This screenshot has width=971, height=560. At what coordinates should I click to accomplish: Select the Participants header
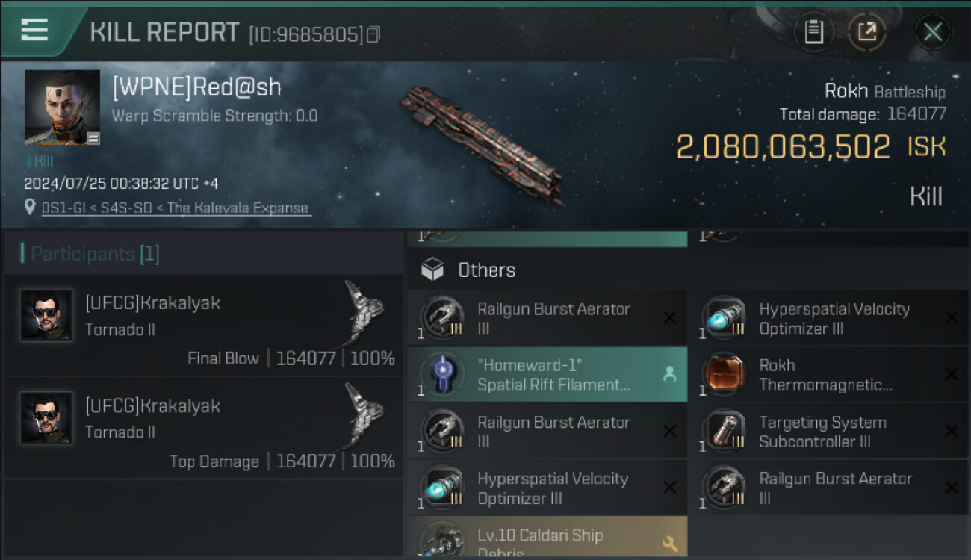click(x=95, y=254)
